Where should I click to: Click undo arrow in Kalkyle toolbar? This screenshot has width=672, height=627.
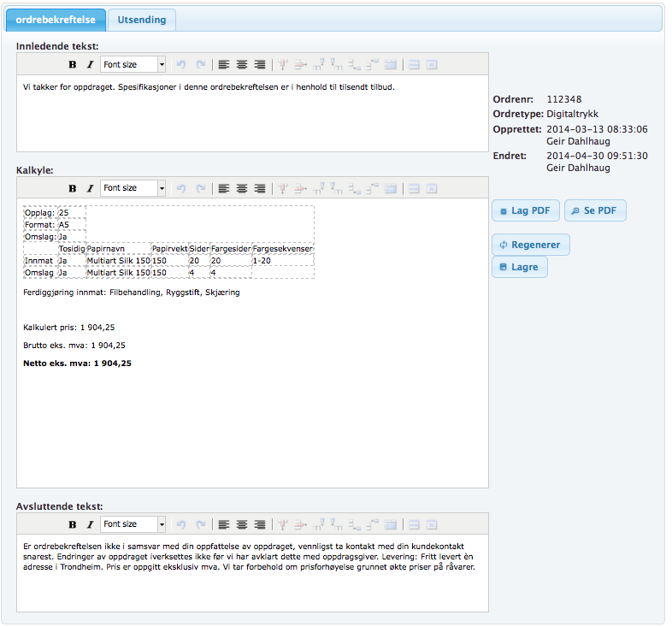pyautogui.click(x=181, y=188)
